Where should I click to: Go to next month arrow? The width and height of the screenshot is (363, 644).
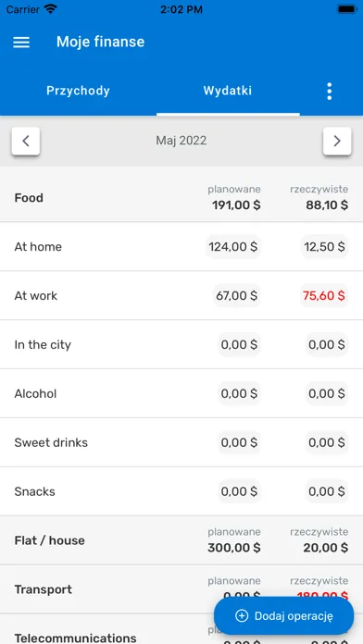337,142
